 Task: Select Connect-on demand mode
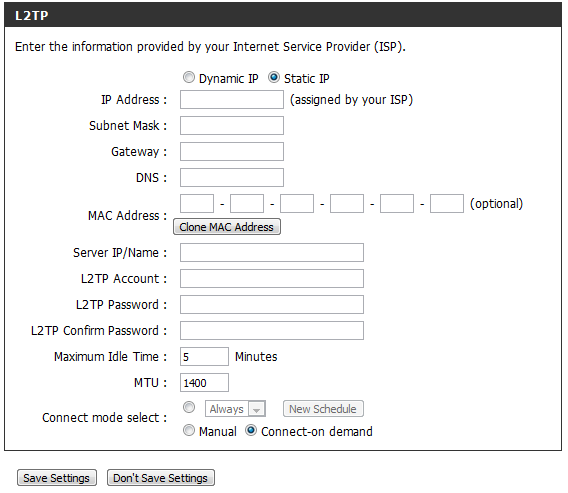pos(251,431)
